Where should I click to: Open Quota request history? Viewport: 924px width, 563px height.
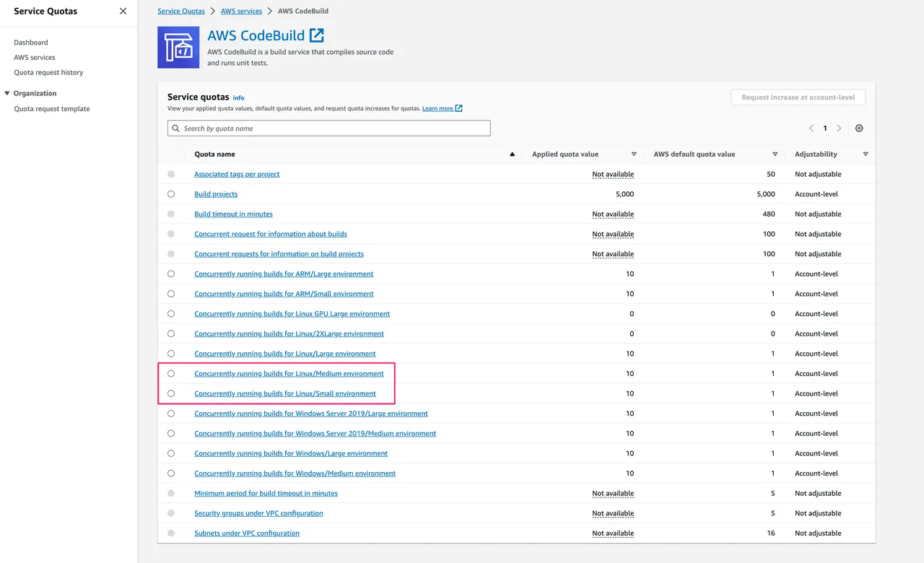coord(48,73)
